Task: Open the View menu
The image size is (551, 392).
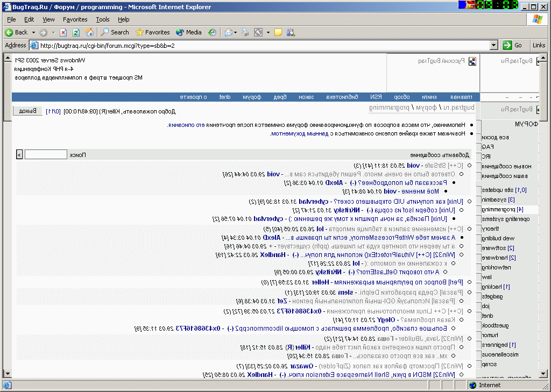Action: click(x=48, y=19)
